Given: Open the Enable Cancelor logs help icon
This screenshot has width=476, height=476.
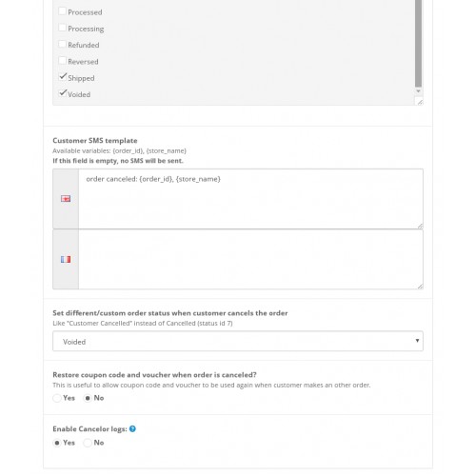Looking at the screenshot, I should click(x=132, y=428).
